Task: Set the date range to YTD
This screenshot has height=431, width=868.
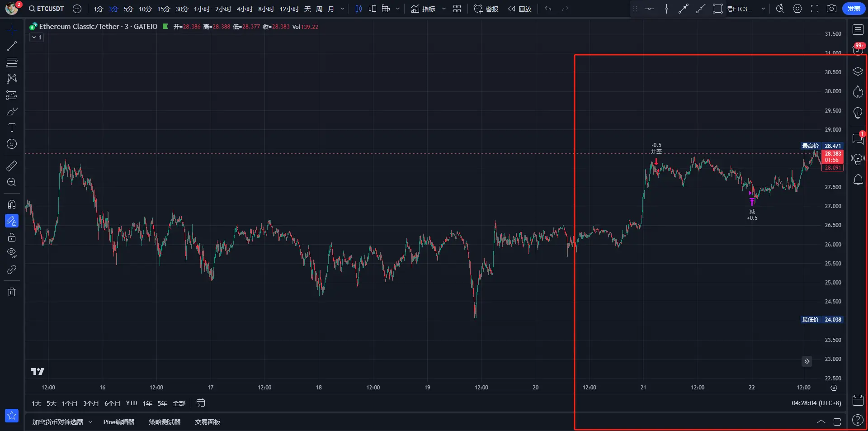Action: pos(132,403)
